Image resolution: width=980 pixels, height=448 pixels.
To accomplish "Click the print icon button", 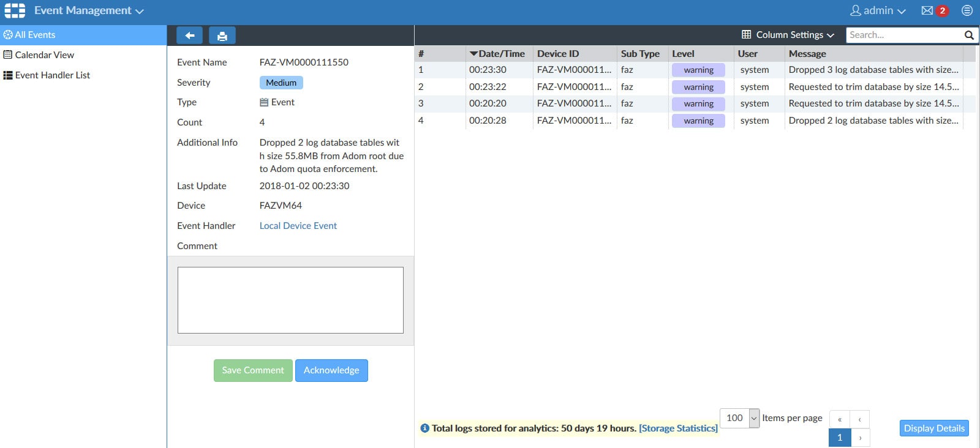I will (222, 35).
